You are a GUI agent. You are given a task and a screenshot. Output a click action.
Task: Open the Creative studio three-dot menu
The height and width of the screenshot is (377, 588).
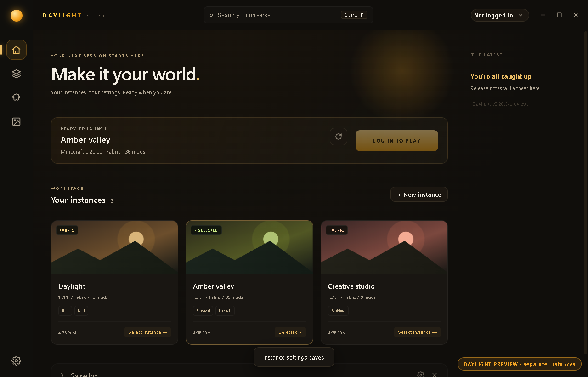coord(435,286)
